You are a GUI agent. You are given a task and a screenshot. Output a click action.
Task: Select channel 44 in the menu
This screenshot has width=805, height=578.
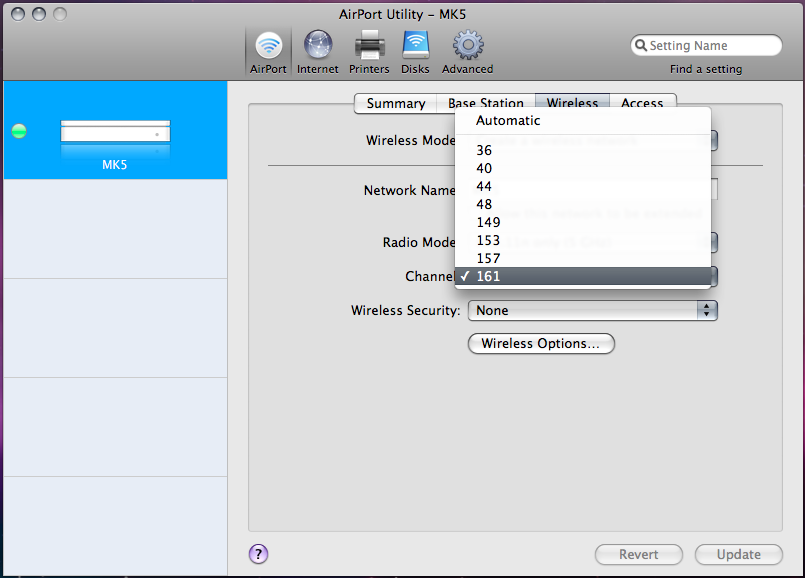coord(583,186)
